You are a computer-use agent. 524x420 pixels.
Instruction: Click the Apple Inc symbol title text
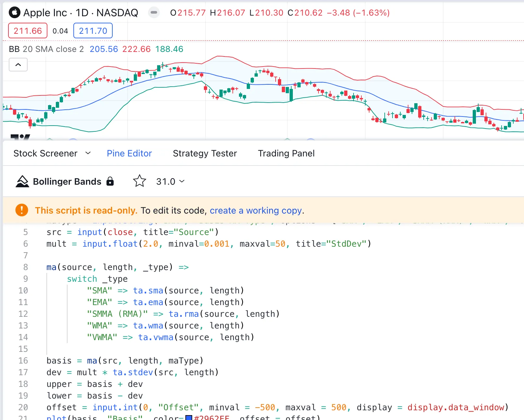tap(45, 13)
